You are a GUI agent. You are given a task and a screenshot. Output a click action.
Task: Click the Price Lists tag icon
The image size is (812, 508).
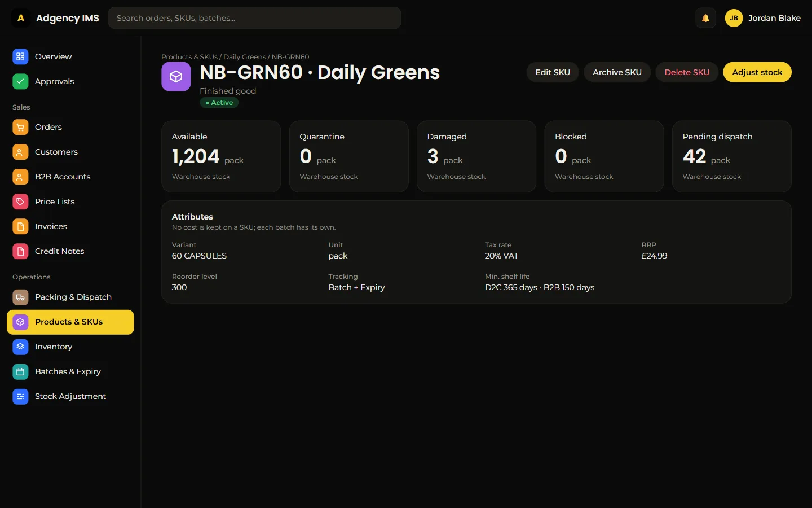tap(20, 202)
